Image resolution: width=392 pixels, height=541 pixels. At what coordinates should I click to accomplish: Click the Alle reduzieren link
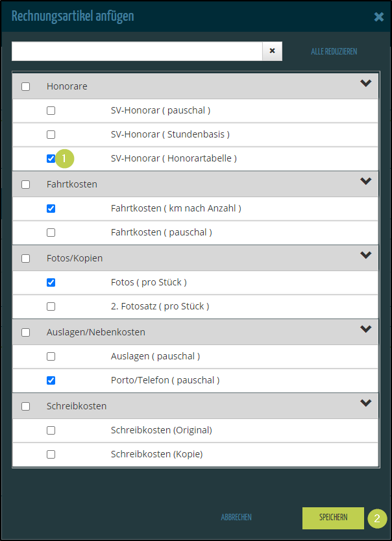tap(334, 51)
